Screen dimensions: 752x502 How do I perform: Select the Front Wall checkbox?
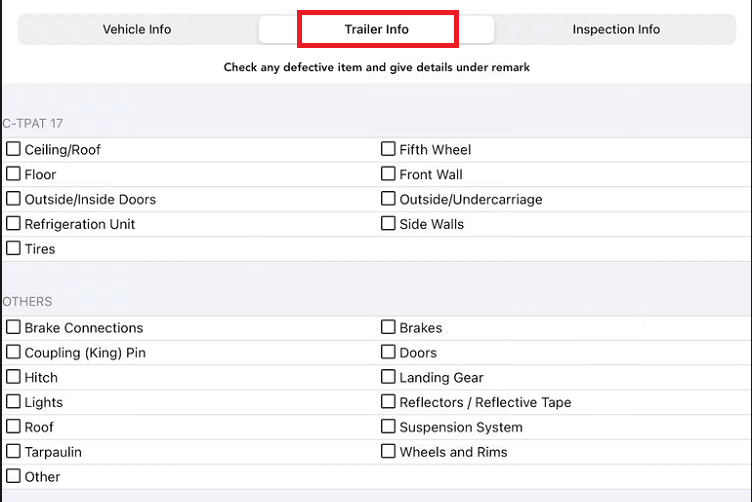click(388, 174)
